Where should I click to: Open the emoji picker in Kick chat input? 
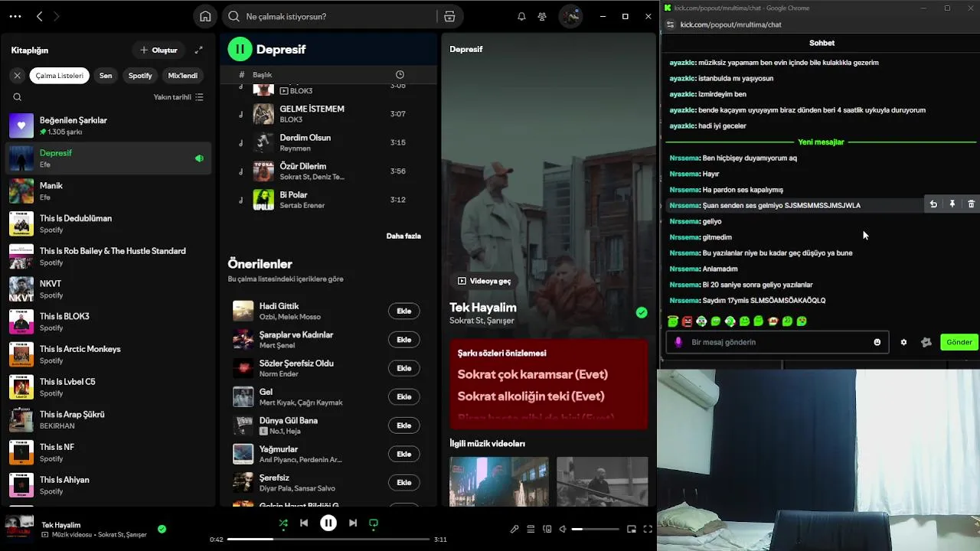[x=877, y=342]
